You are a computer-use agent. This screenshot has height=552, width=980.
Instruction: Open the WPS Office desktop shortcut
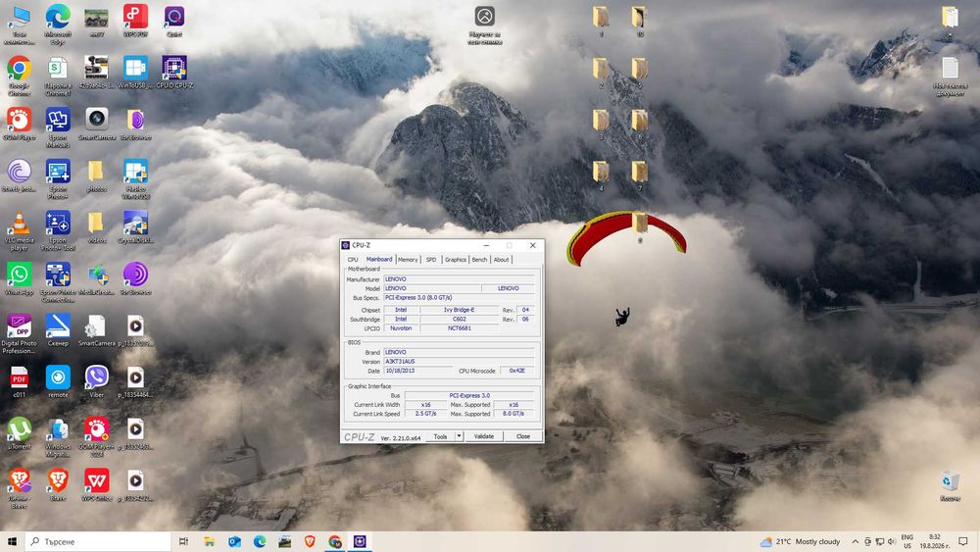point(96,485)
